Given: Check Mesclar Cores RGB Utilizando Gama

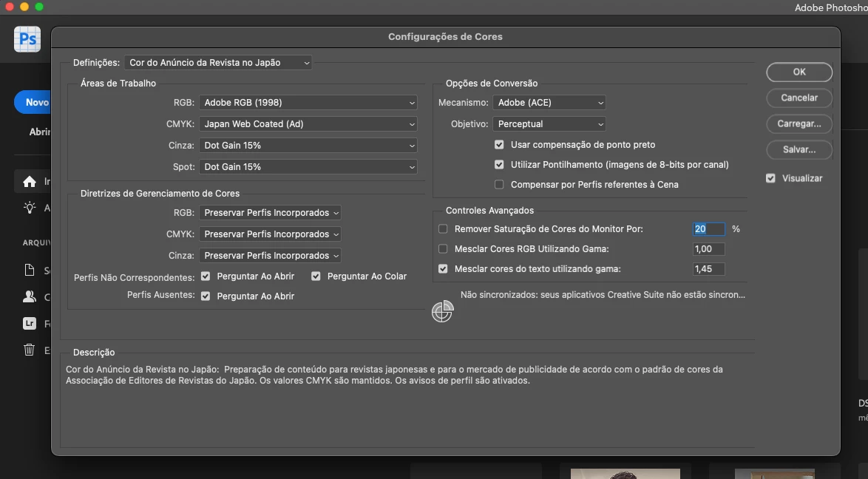Looking at the screenshot, I should click(443, 248).
